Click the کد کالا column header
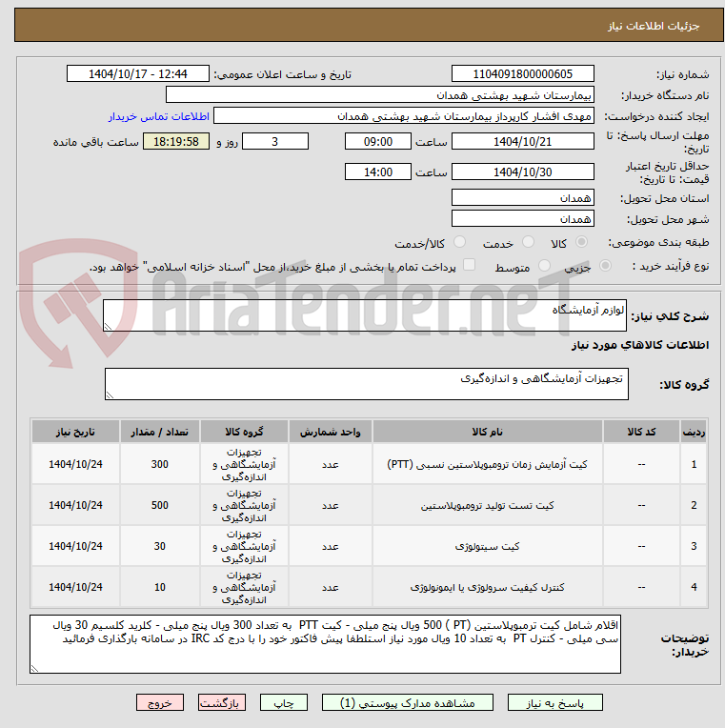Screen dimensions: 725x728 point(641,432)
